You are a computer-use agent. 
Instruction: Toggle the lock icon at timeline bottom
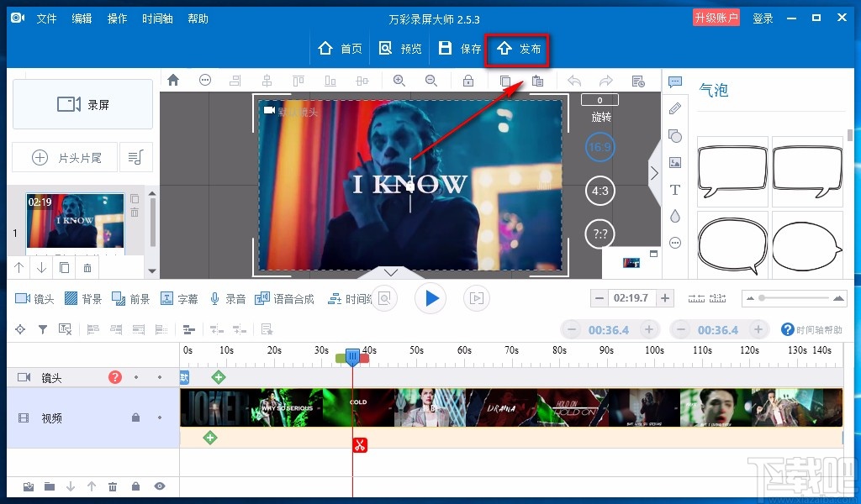pyautogui.click(x=135, y=486)
